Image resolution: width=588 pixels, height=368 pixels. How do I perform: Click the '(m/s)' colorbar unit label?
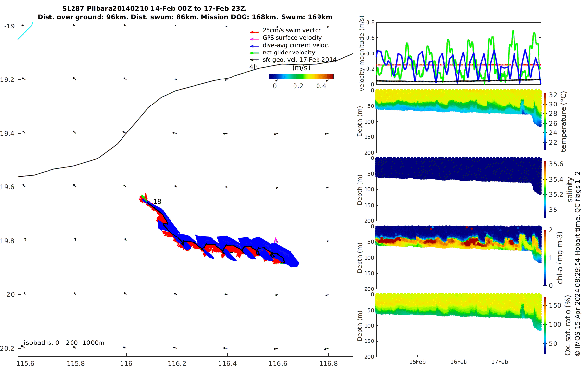[x=301, y=68]
